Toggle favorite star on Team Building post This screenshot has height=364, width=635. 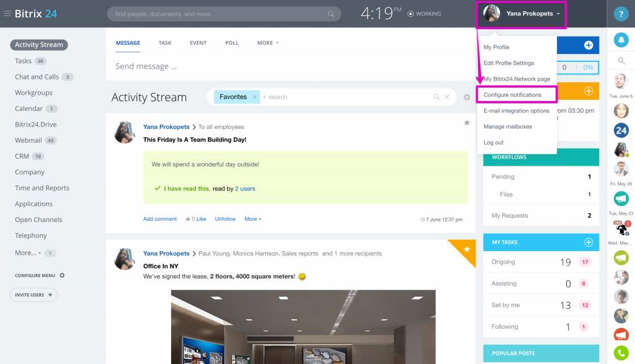[466, 122]
